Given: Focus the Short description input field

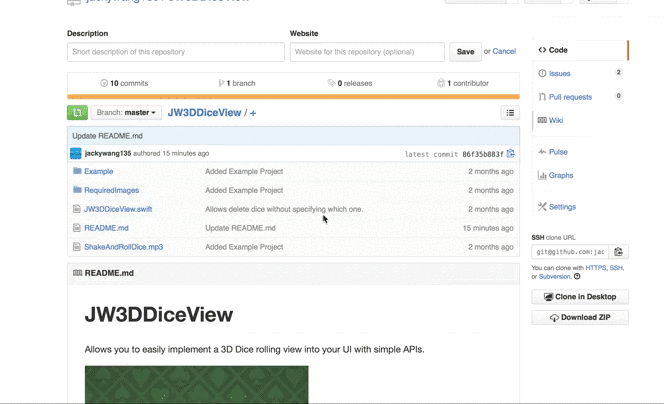Looking at the screenshot, I should tap(176, 52).
